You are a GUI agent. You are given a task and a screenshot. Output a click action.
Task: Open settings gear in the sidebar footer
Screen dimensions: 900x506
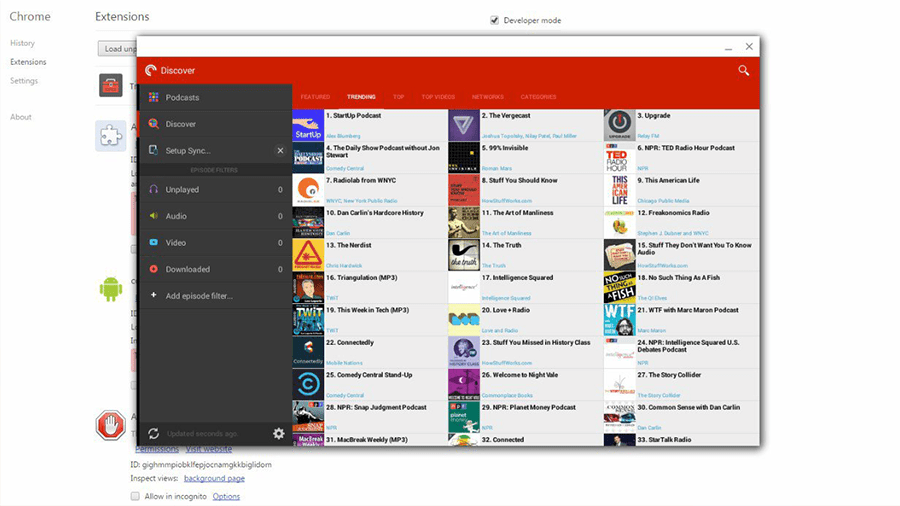278,434
